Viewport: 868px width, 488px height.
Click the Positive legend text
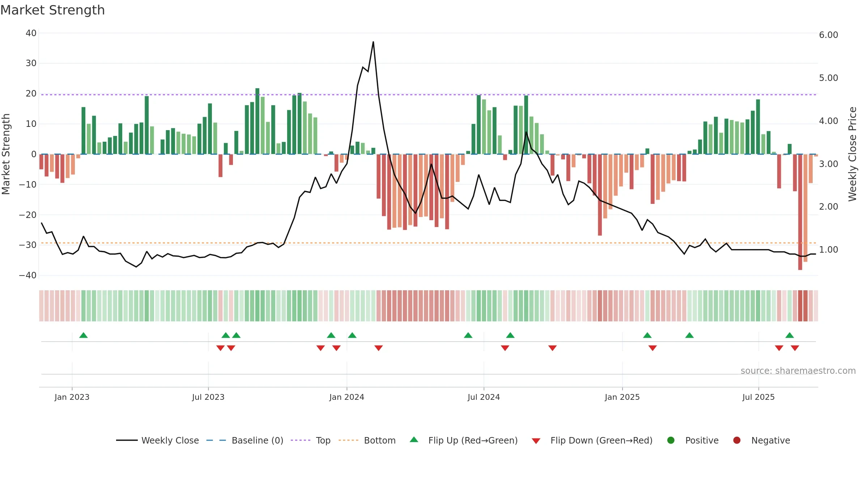tap(702, 440)
